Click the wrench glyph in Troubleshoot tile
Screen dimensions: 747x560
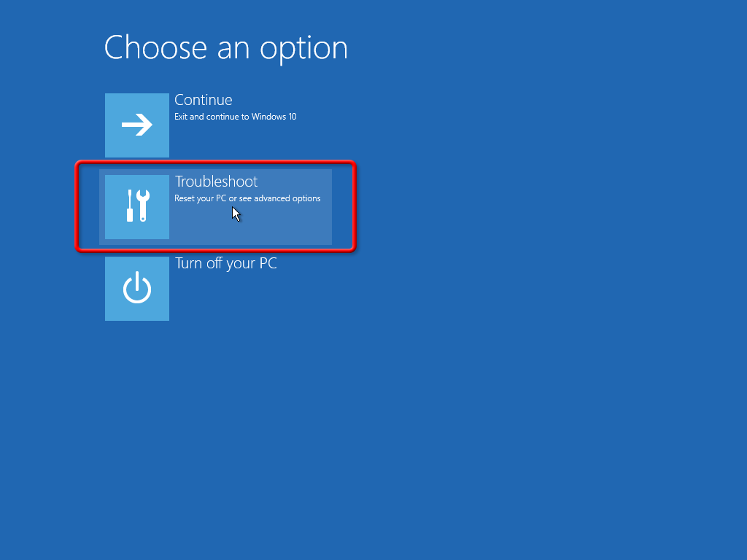click(x=143, y=206)
